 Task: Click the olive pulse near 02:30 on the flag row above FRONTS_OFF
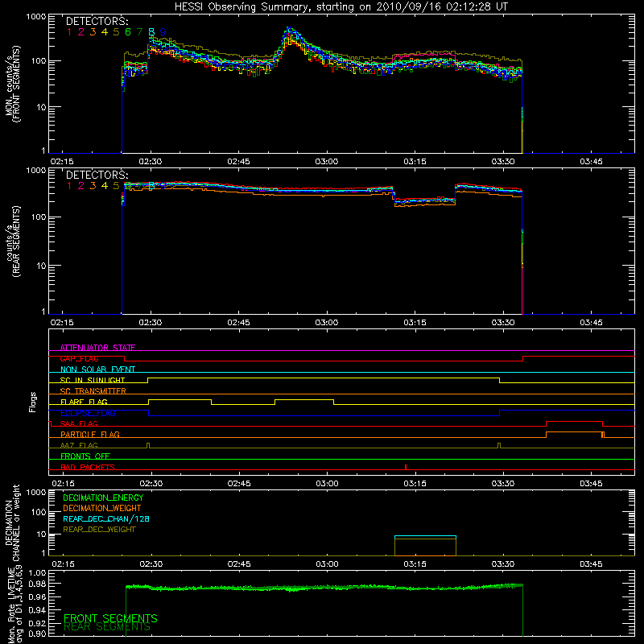point(148,445)
